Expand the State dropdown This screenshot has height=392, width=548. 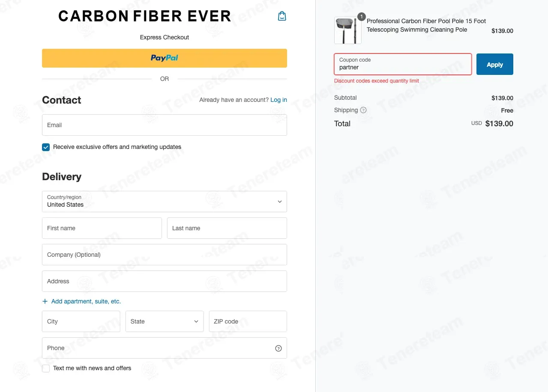click(165, 321)
